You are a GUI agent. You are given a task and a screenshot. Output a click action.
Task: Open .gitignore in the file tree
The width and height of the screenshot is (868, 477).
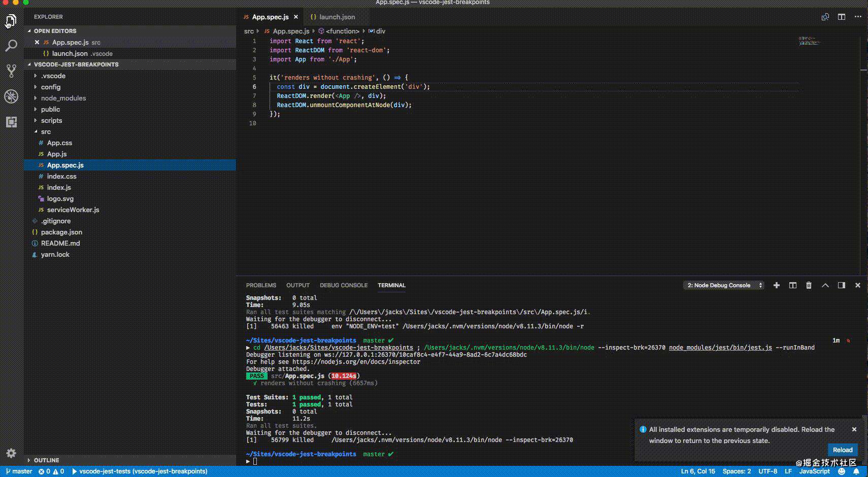pyautogui.click(x=130, y=221)
